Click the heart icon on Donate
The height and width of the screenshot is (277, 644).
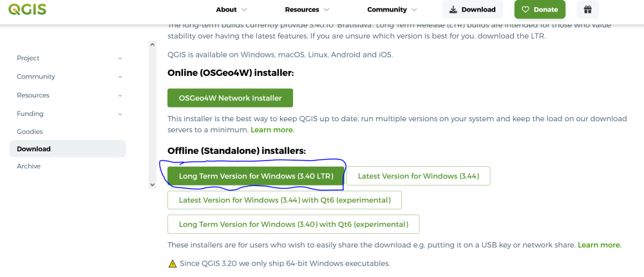click(x=526, y=10)
